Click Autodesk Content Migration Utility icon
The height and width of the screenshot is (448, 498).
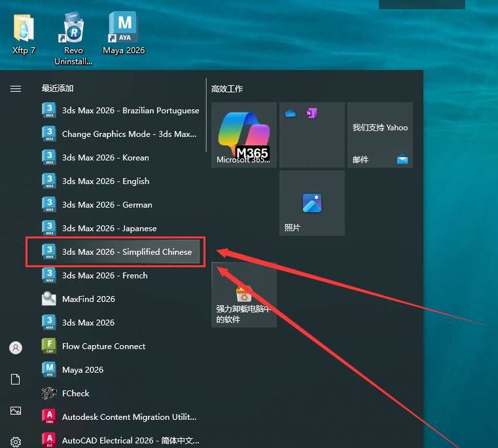click(x=49, y=417)
